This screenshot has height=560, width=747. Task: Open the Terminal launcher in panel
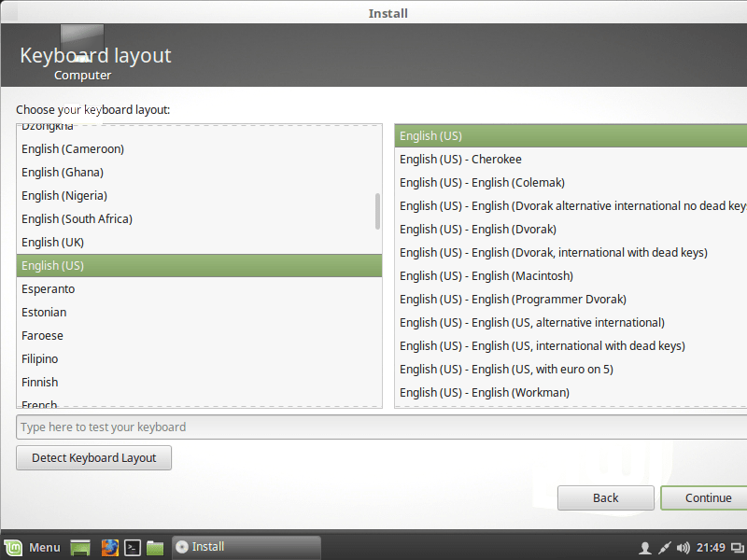(133, 548)
